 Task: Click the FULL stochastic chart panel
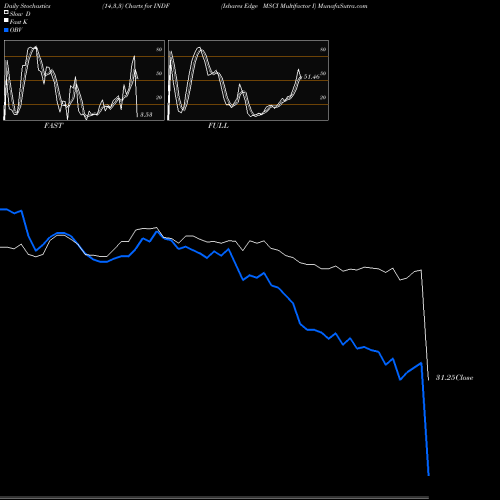(x=248, y=80)
